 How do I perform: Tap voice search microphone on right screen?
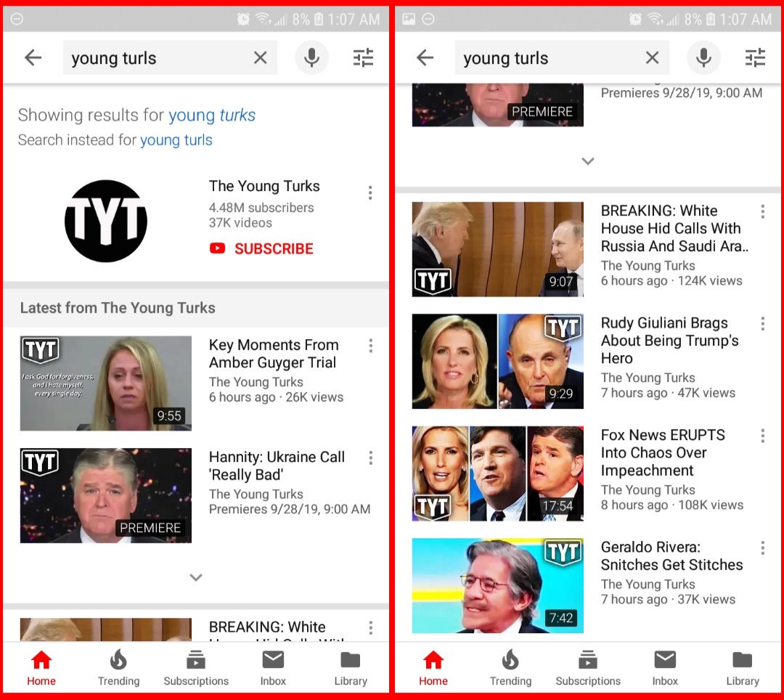703,58
